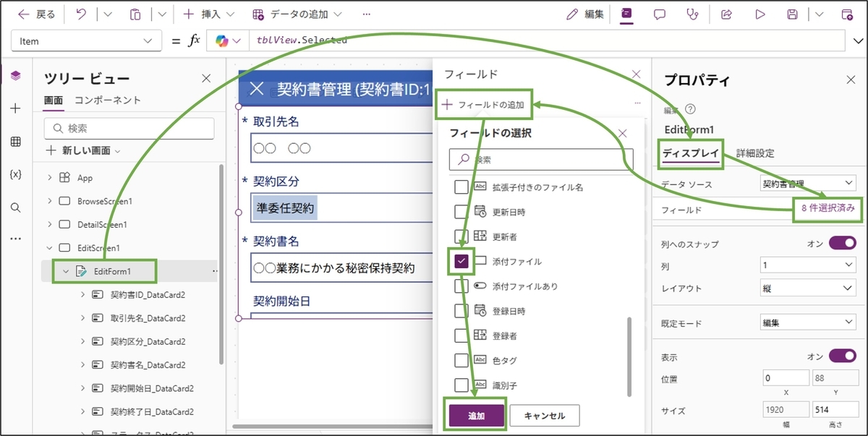
Task: Click the help question icon next to 編集
Action: pyautogui.click(x=690, y=109)
